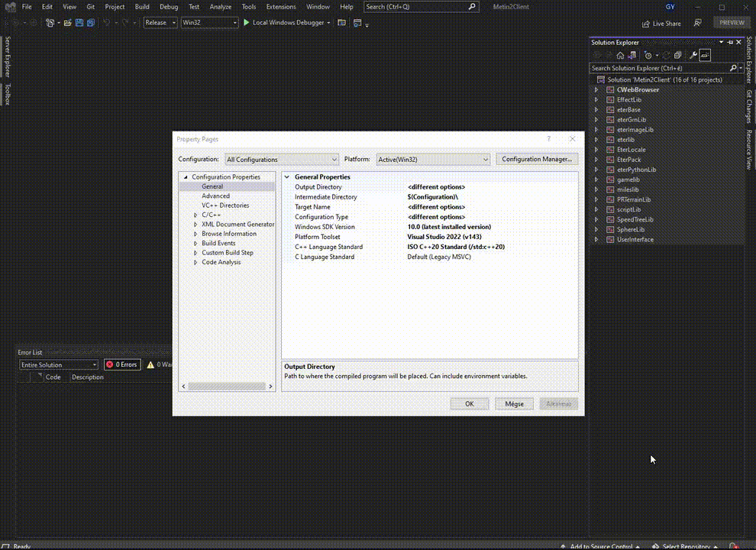Open Configuration Manager
This screenshot has width=756, height=550.
point(536,159)
